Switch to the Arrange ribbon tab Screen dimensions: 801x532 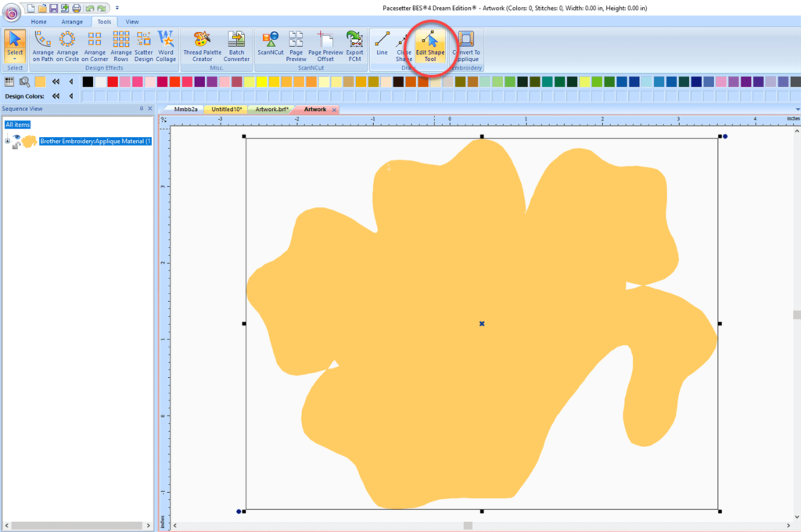click(72, 22)
